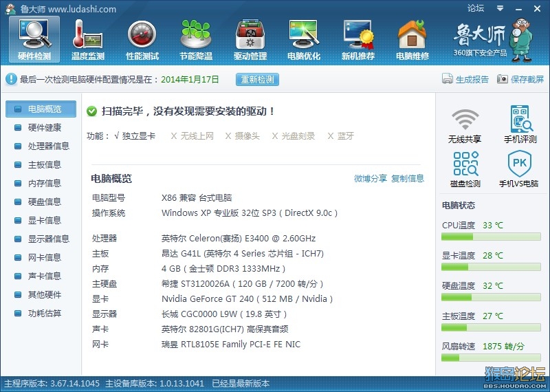The image size is (550, 392).
Task: Click 主设备库版本 1.0.13.1041 in the status bar
Action: click(x=155, y=384)
